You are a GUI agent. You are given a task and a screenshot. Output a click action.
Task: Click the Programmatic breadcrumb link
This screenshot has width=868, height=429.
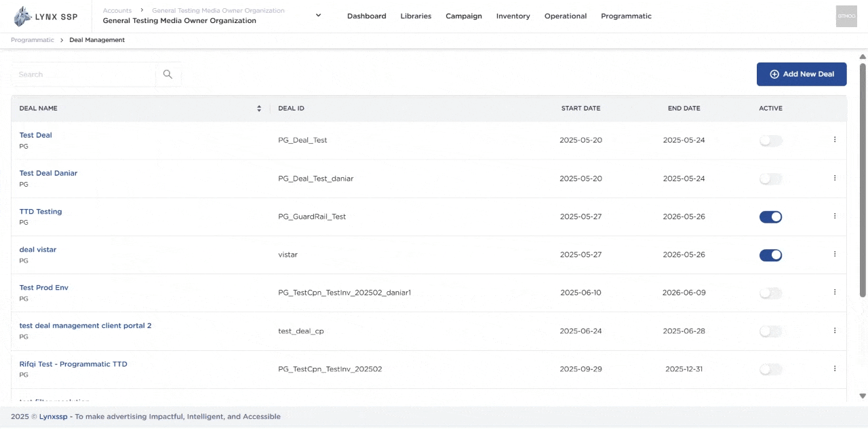pos(32,40)
